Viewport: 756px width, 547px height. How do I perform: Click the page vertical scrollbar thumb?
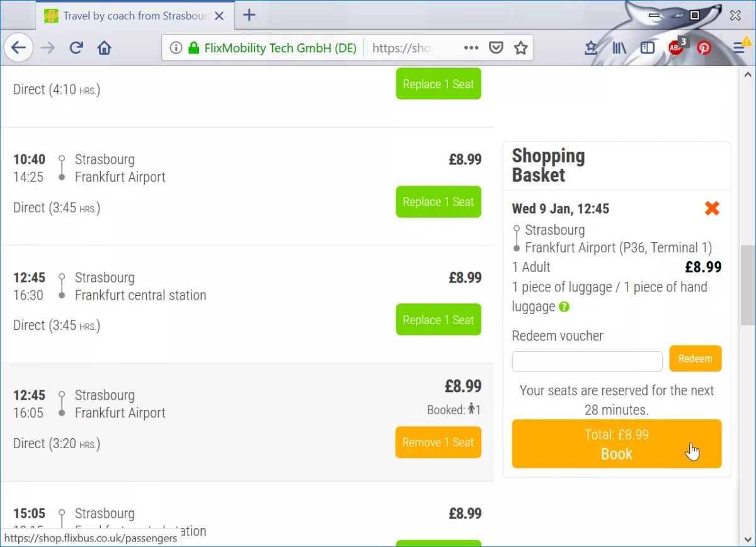(x=747, y=285)
